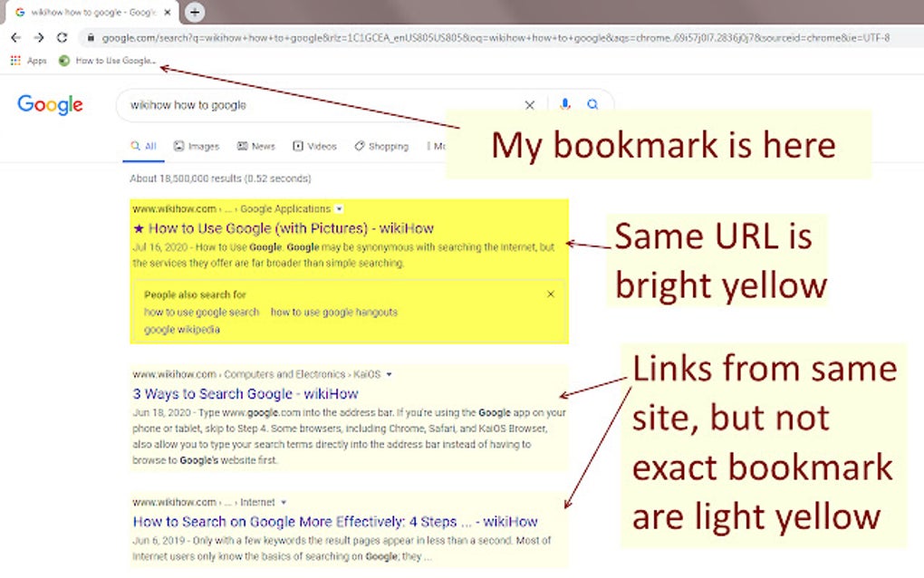Open '3 Ways to Search Google - wikiHow' result

245,393
